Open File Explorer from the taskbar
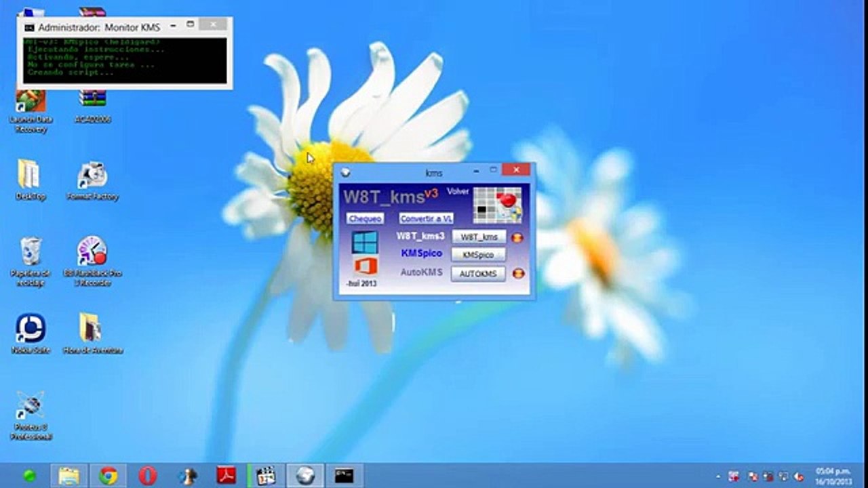This screenshot has width=868, height=488. pyautogui.click(x=68, y=476)
